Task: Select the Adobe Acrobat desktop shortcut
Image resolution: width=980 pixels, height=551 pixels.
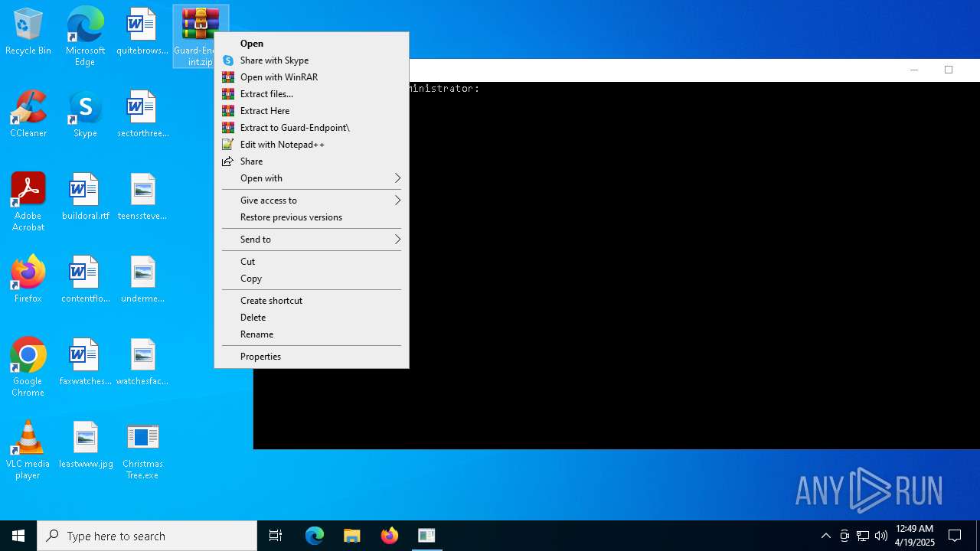Action: pyautogui.click(x=28, y=202)
